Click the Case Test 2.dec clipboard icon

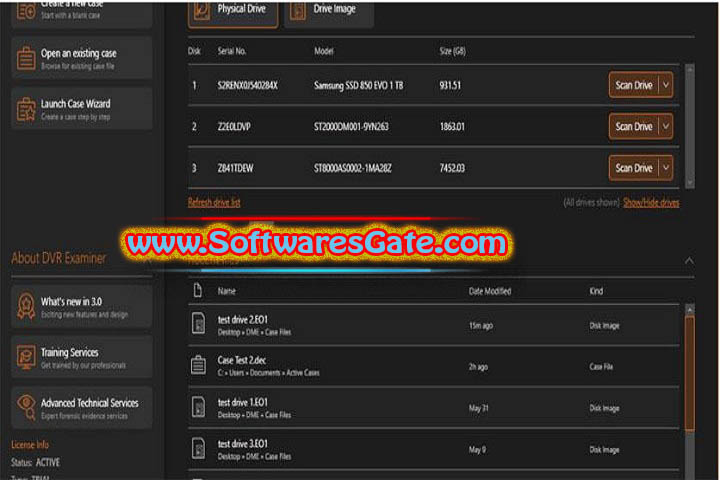click(x=198, y=365)
